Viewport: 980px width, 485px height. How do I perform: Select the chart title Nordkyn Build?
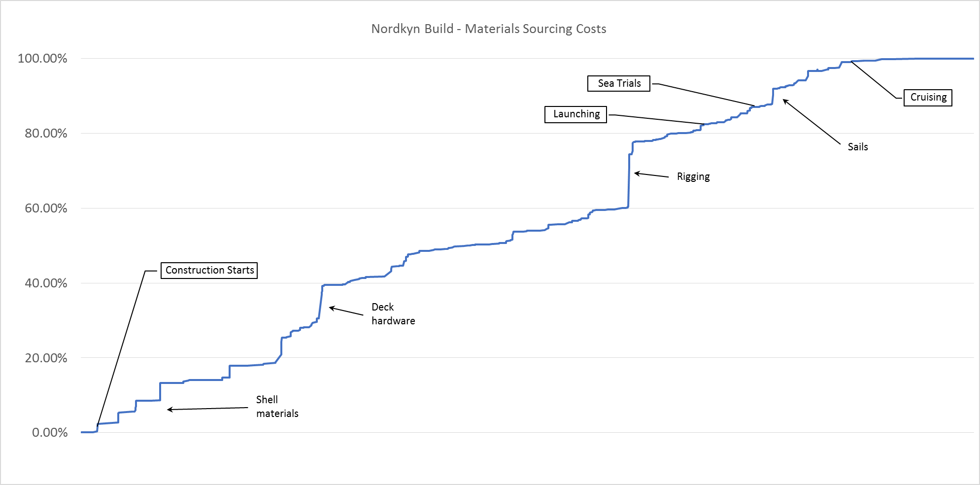pos(488,29)
